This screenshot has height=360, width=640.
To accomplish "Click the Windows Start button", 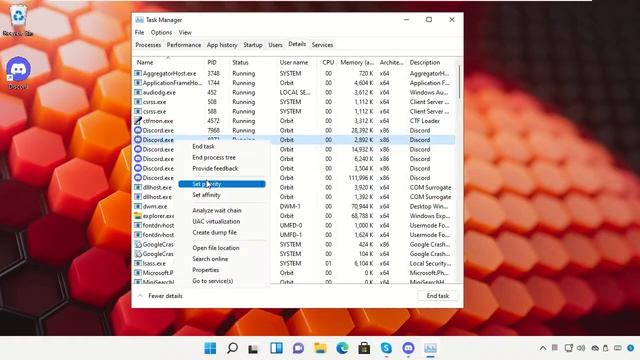I will [210, 348].
